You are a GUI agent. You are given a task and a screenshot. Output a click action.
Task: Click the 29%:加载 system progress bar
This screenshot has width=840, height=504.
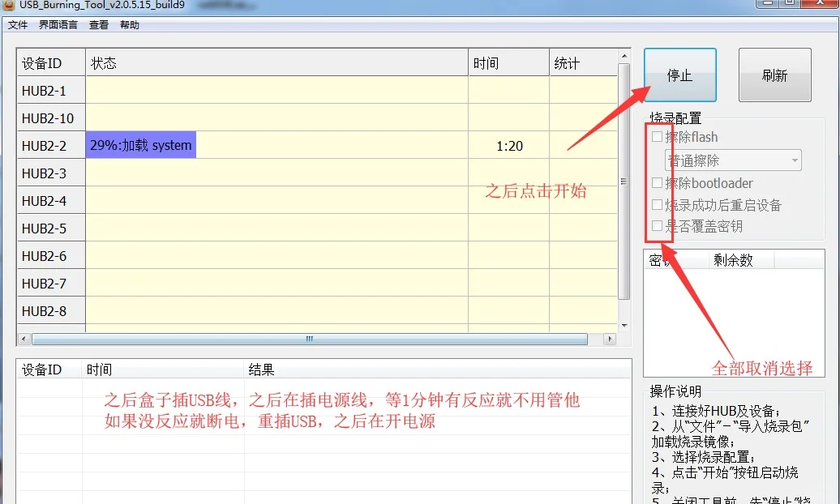pyautogui.click(x=141, y=145)
